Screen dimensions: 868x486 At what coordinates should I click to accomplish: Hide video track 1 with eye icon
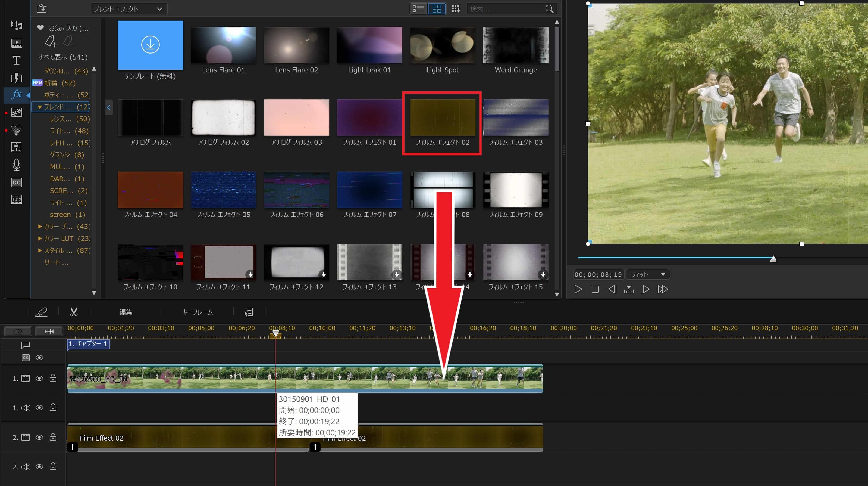tap(39, 378)
